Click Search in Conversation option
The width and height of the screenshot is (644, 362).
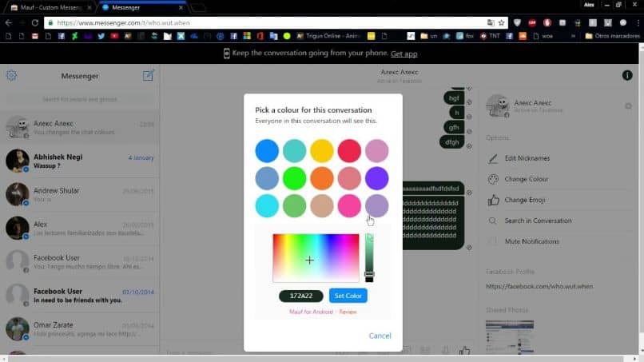coord(538,221)
